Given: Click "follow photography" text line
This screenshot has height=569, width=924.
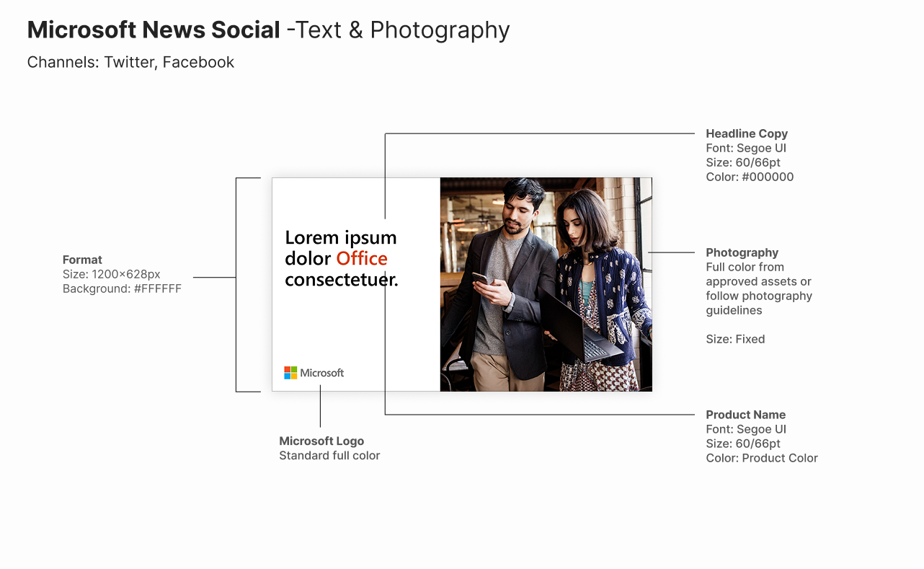Looking at the screenshot, I should point(759,296).
